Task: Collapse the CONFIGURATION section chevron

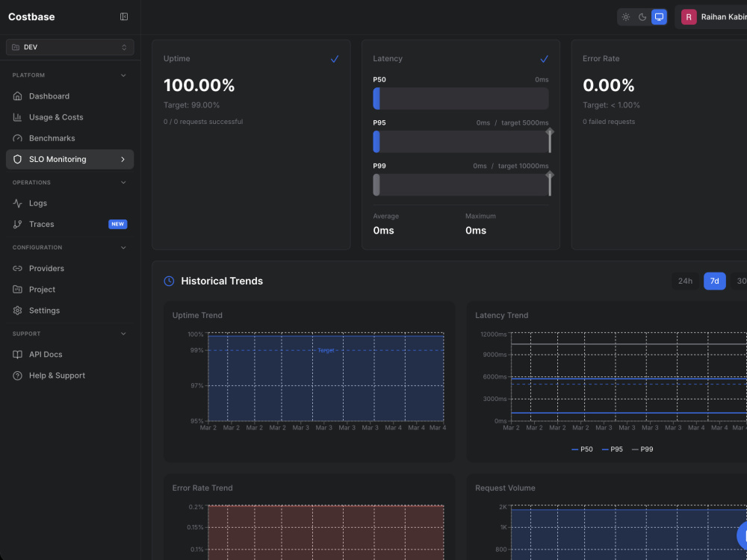Action: click(x=123, y=248)
